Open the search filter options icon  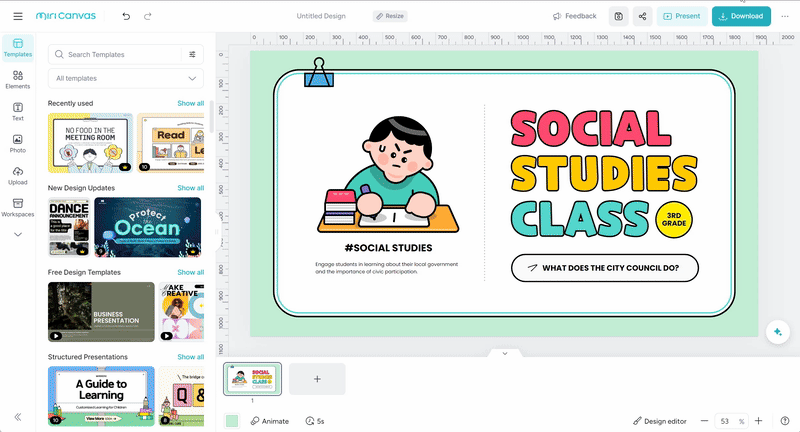[192, 54]
